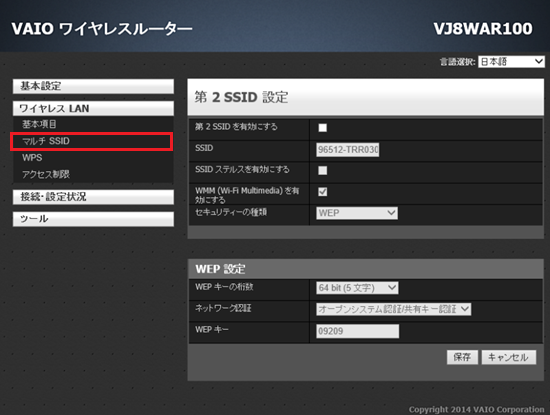Open the 言語選択 language dropdown
The image size is (550, 415).
tap(511, 62)
